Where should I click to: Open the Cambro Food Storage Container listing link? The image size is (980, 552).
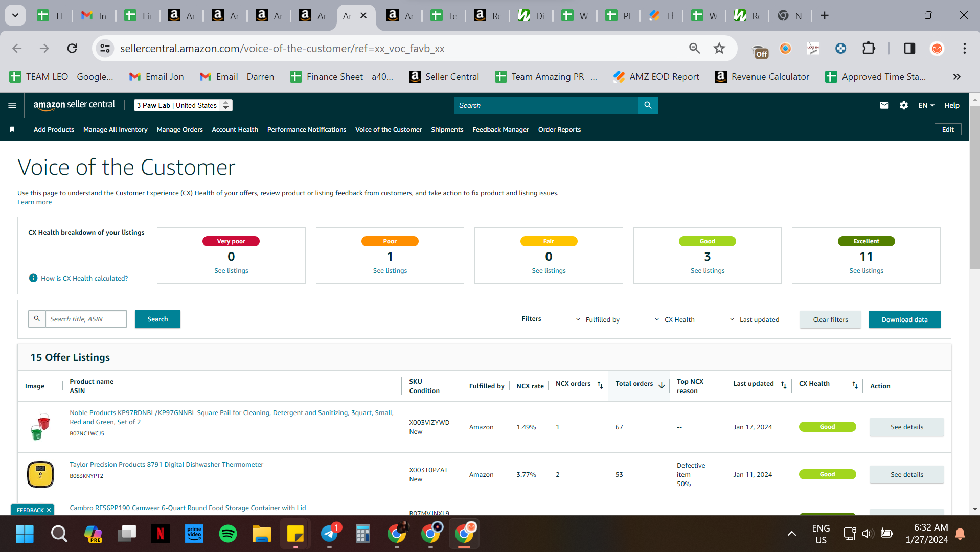click(x=188, y=508)
